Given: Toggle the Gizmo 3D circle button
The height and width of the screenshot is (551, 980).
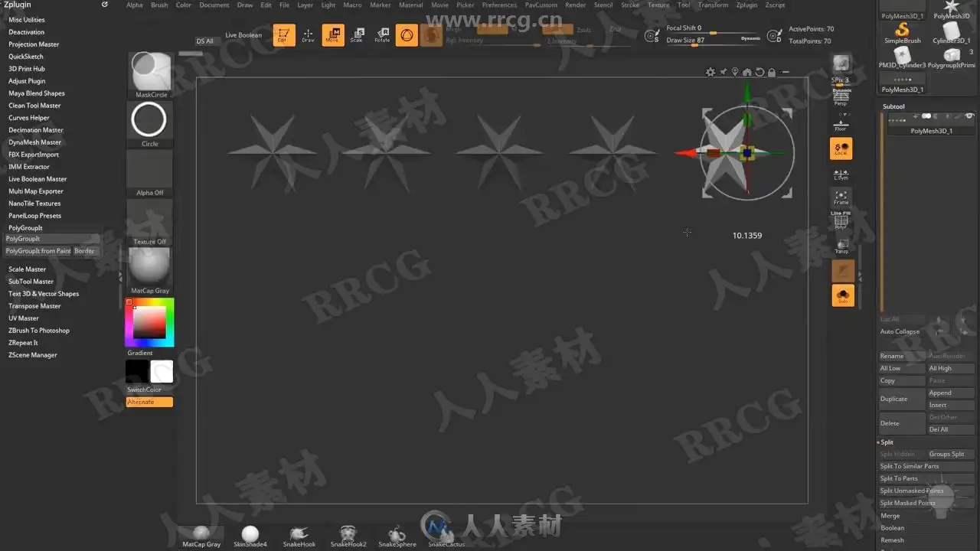Looking at the screenshot, I should coord(407,35).
